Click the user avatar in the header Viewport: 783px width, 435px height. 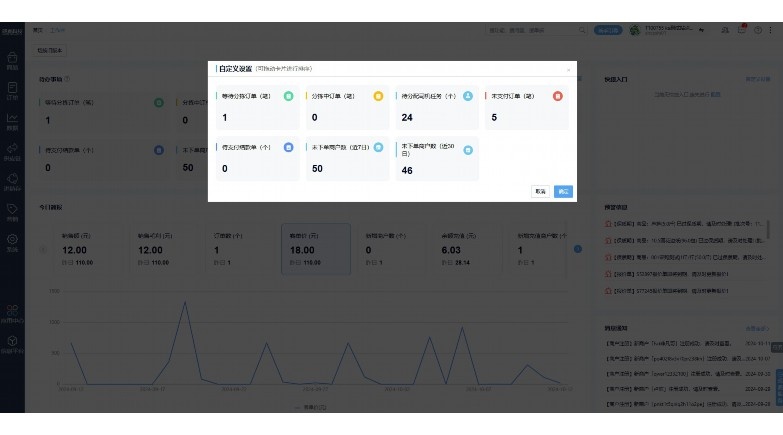[635, 30]
